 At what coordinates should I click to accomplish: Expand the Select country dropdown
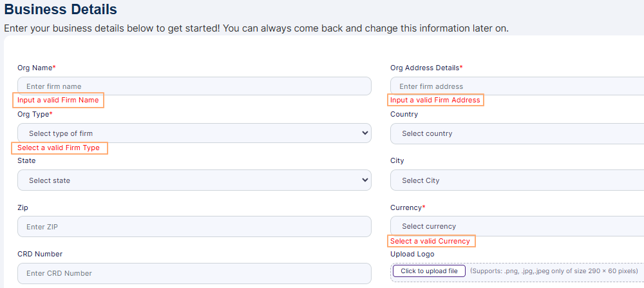(x=515, y=133)
